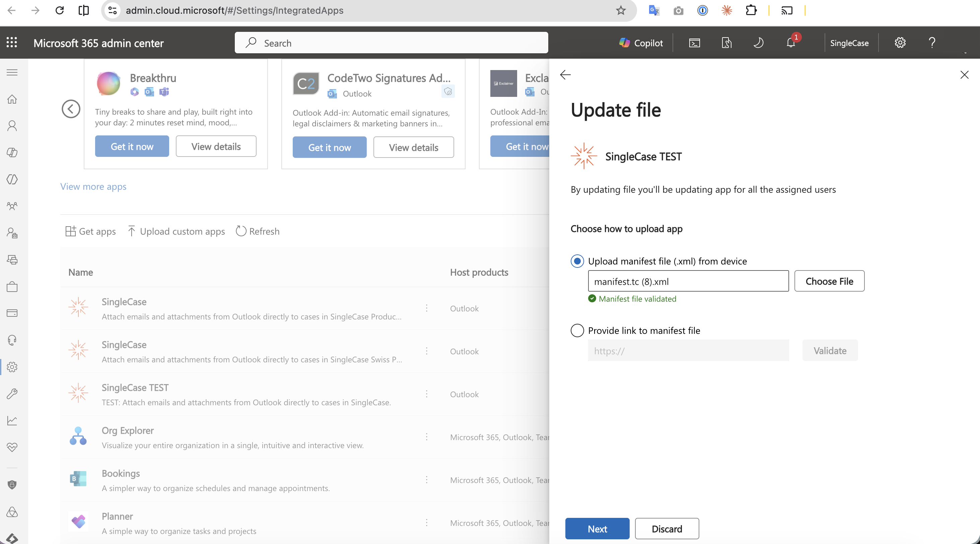Open Roles sidebar icon
Viewport: 980px width, 544px height.
(x=12, y=233)
